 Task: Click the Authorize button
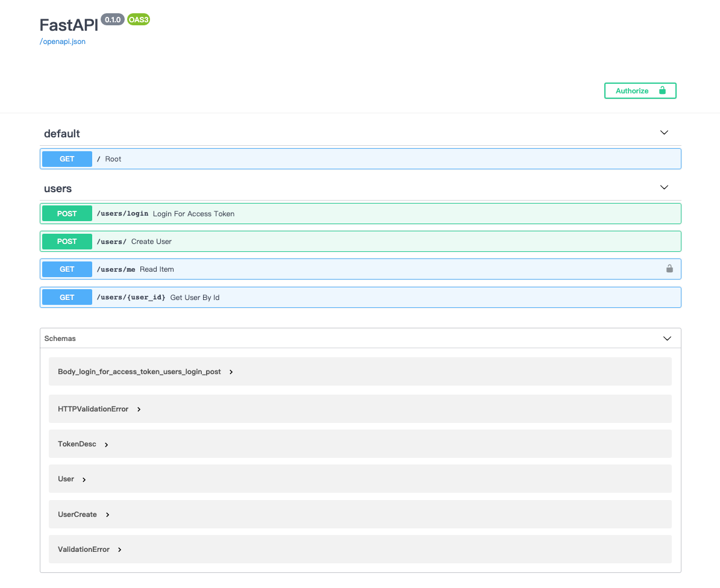point(640,91)
